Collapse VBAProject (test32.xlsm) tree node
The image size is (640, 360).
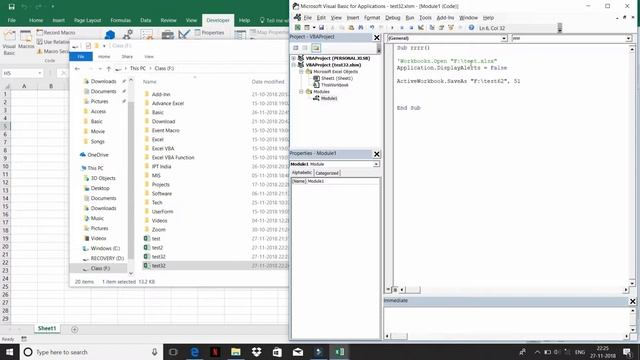coord(294,65)
